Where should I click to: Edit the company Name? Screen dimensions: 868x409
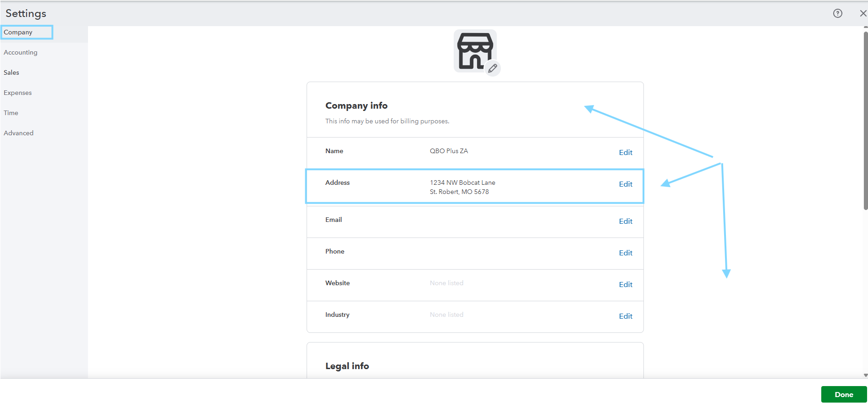coord(626,152)
